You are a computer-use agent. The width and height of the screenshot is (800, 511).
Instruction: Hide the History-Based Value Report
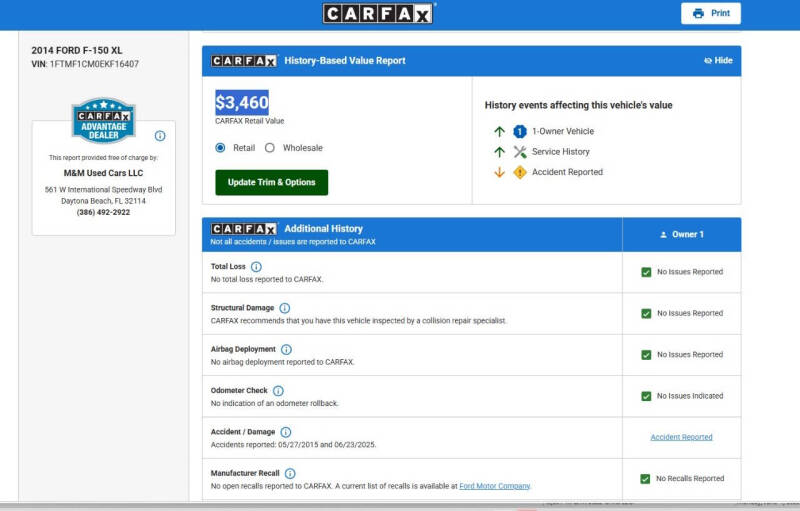(718, 60)
